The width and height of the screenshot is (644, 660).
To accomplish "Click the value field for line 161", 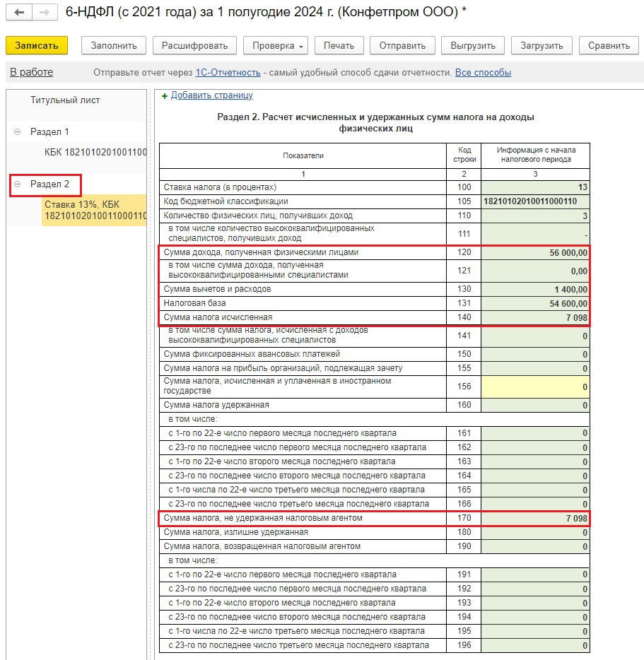I will [x=535, y=433].
